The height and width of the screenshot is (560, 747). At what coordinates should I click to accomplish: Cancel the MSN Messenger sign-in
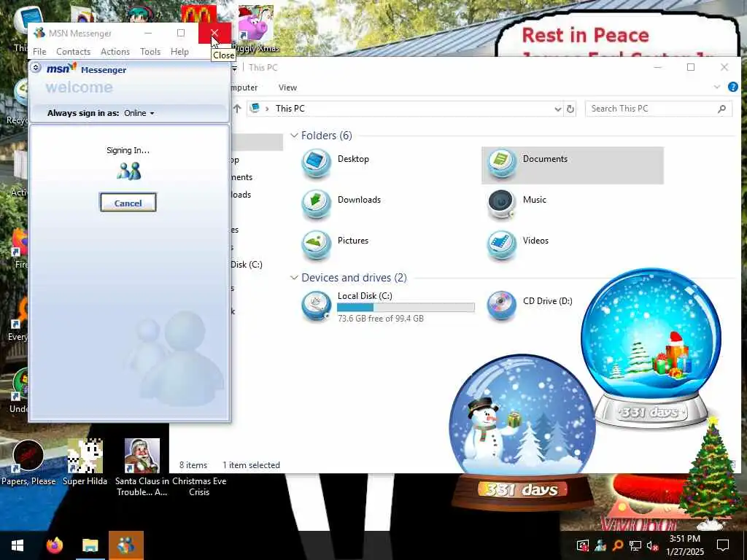coord(128,203)
